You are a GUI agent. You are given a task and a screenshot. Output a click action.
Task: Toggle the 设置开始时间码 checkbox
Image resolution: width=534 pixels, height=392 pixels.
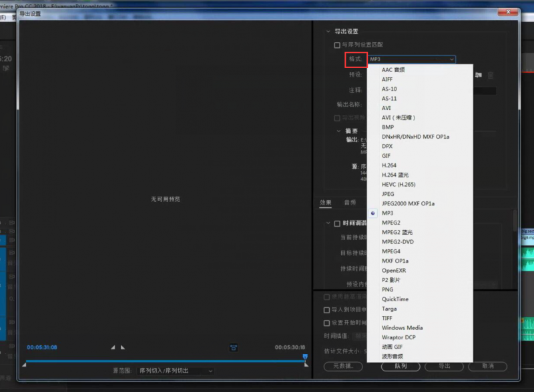tap(326, 323)
